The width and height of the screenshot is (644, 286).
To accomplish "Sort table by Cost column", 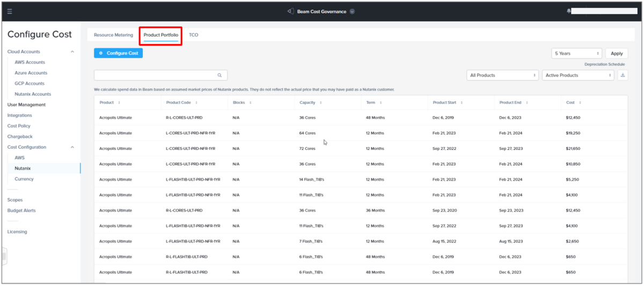I will click(580, 103).
